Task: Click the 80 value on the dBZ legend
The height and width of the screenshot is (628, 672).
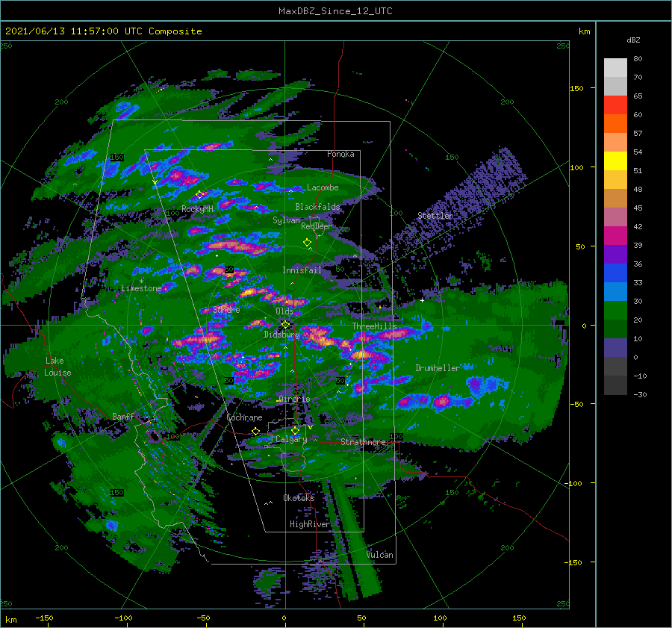Action: (x=638, y=59)
